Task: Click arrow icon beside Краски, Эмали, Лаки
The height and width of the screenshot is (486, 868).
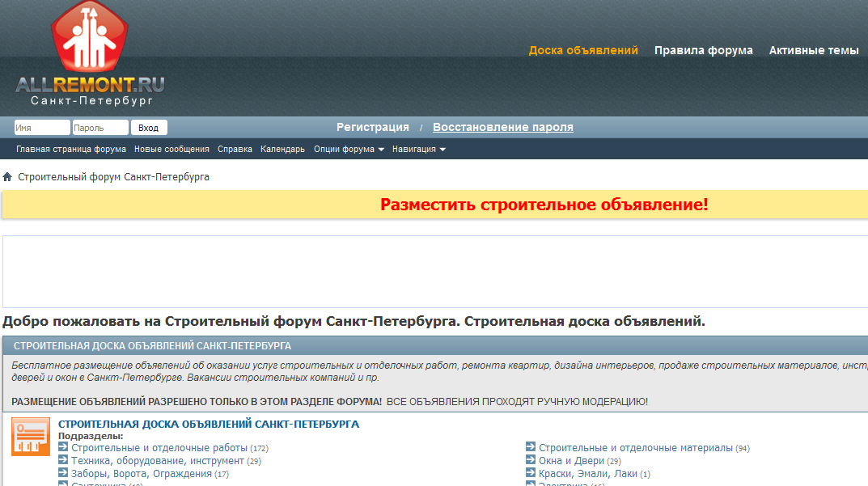Action: click(x=531, y=473)
